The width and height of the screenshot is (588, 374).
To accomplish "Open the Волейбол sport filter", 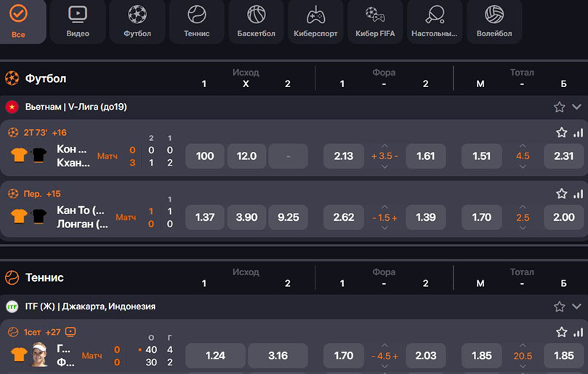I will point(494,22).
